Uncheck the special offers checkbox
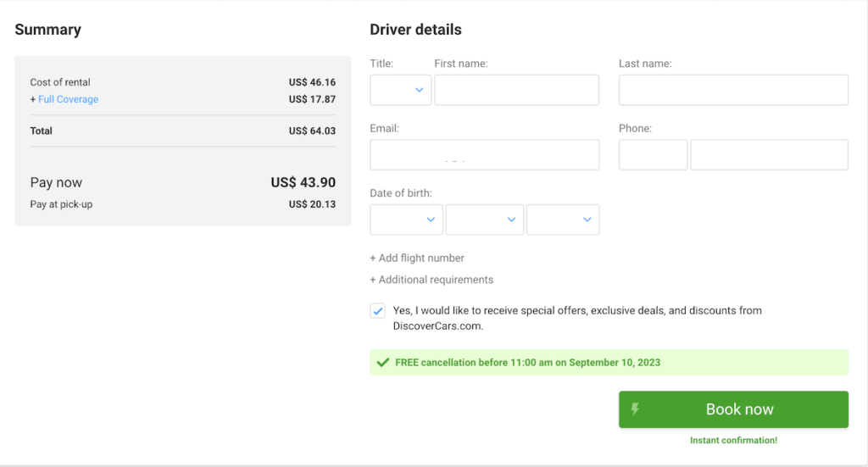868x467 pixels. click(x=377, y=310)
